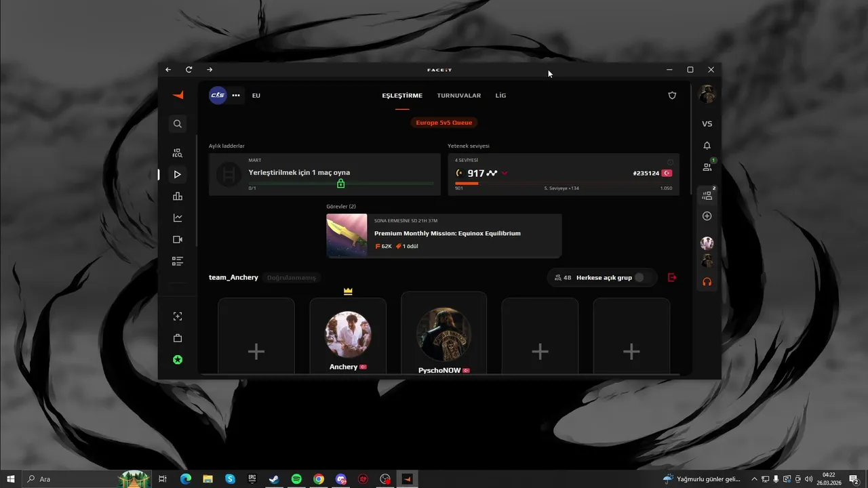Open Spotify from the taskbar
This screenshot has width=868, height=488.
pyautogui.click(x=296, y=479)
